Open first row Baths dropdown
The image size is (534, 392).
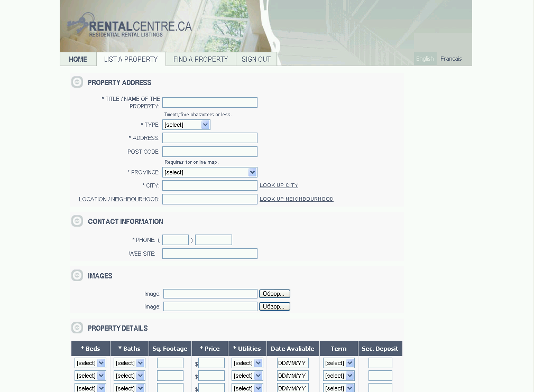coord(130,363)
